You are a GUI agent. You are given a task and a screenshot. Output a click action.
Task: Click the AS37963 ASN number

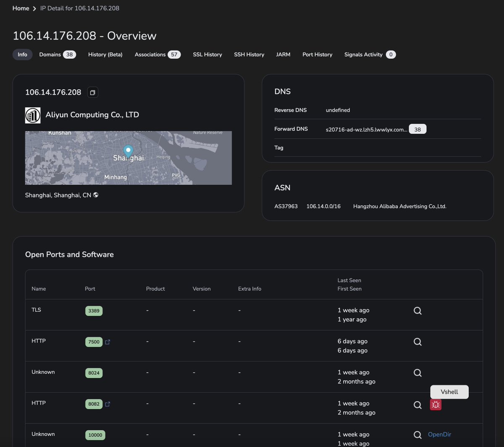[x=286, y=207]
